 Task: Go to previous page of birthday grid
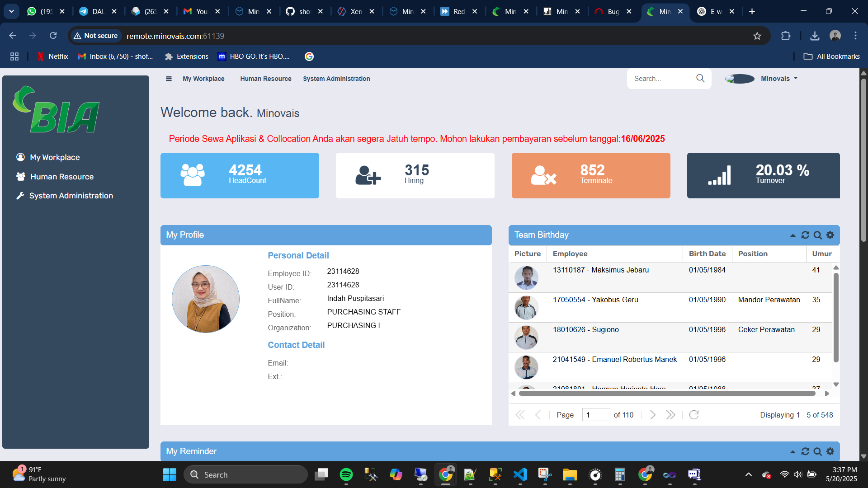[538, 415]
